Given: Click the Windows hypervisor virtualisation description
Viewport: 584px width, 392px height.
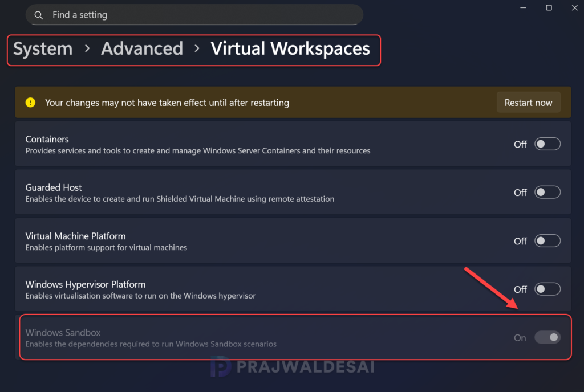Looking at the screenshot, I should pos(140,296).
